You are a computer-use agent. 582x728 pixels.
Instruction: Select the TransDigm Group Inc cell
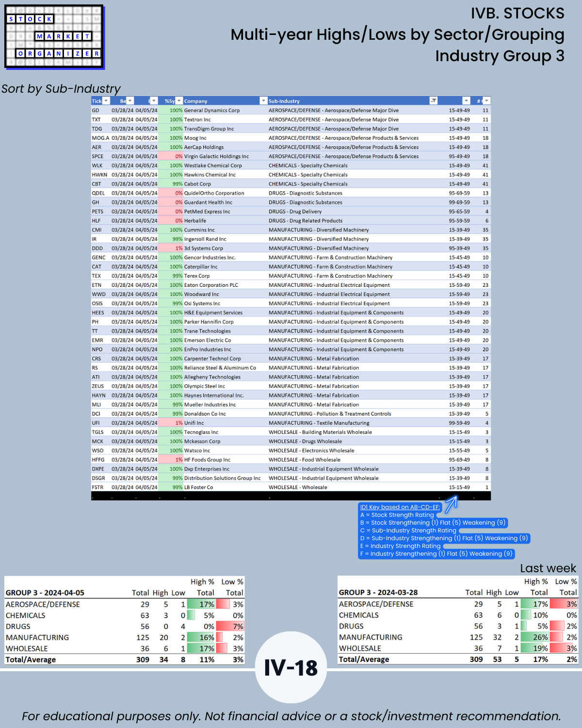point(209,129)
